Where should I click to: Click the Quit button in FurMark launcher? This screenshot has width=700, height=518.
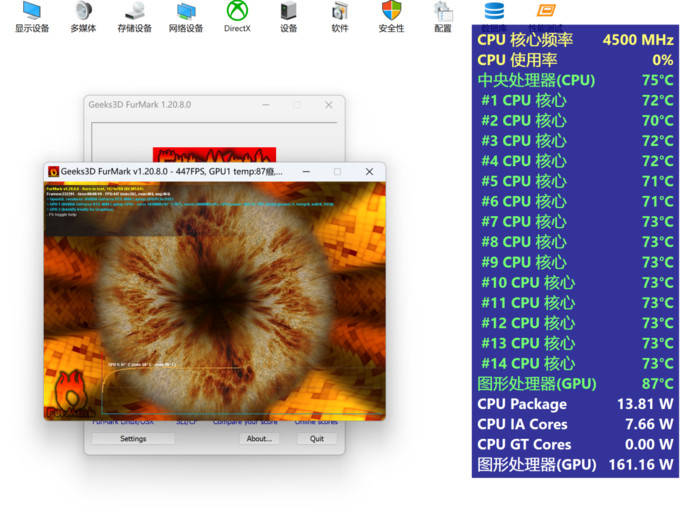317,439
